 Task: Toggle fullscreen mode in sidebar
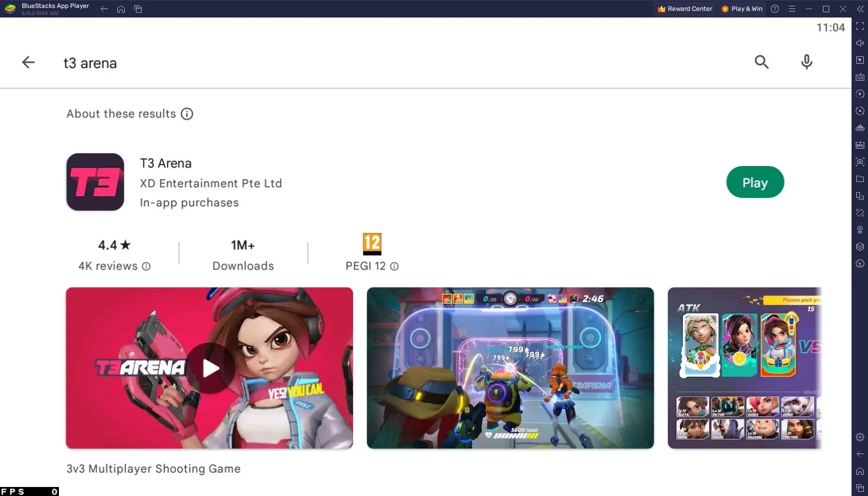pos(860,26)
